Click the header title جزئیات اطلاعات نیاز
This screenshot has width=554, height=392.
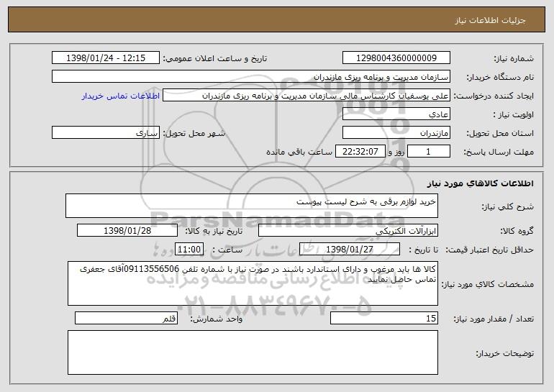[490, 20]
